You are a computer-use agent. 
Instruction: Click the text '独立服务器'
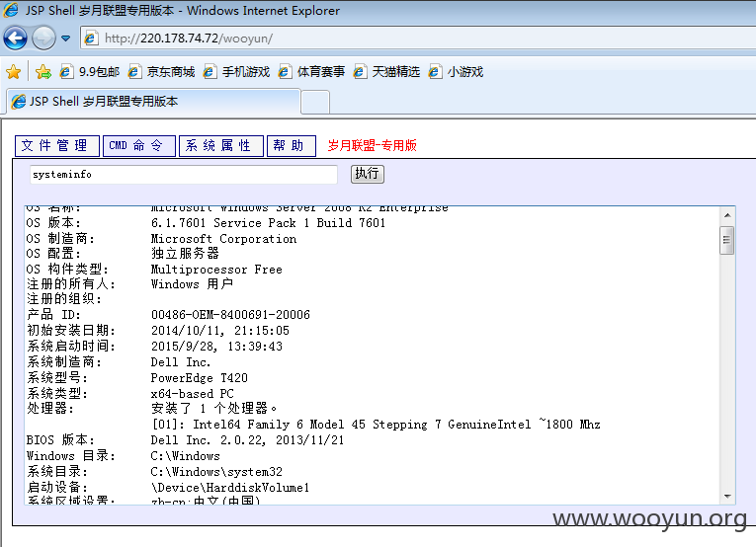click(185, 254)
